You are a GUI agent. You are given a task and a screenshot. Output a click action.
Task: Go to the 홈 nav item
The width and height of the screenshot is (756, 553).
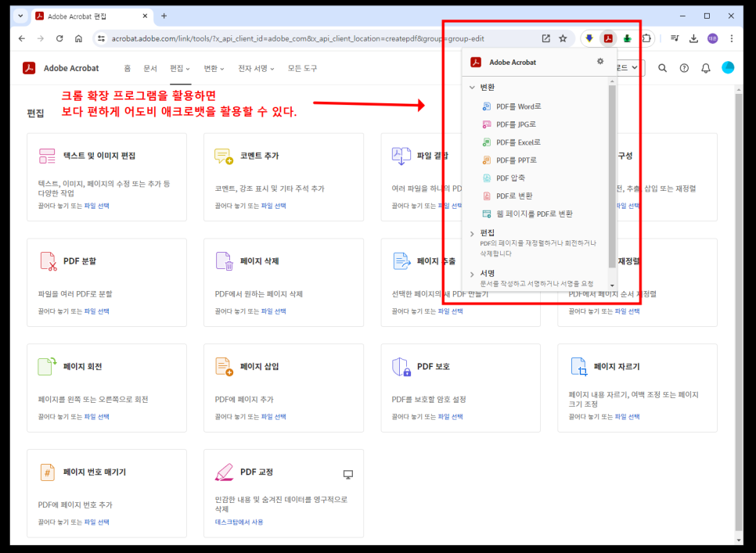128,68
